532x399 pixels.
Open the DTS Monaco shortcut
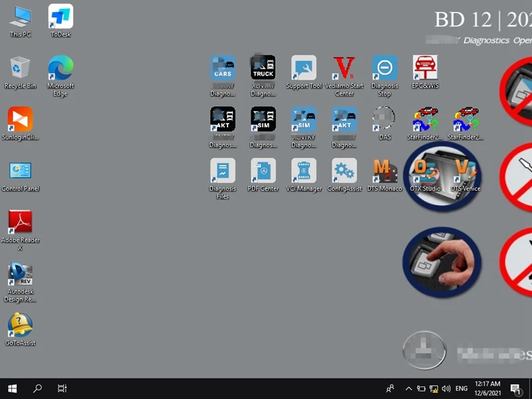coord(384,172)
